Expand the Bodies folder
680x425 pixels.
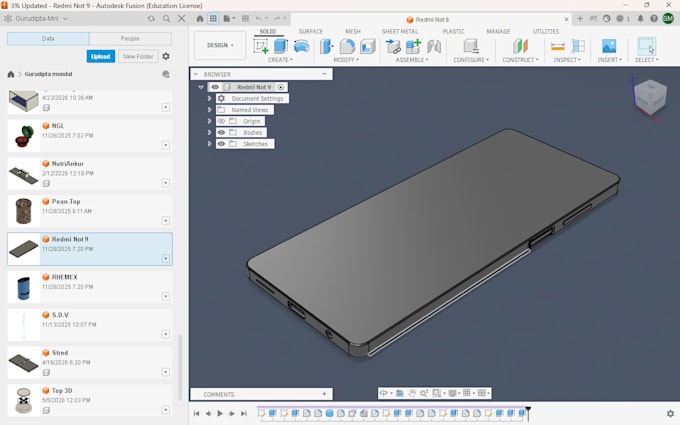209,132
